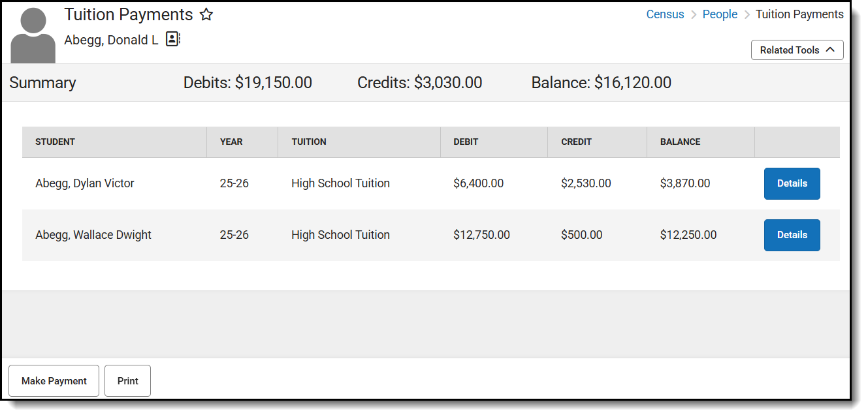The height and width of the screenshot is (417, 868).
Task: Click the person avatar silhouette
Action: click(33, 36)
